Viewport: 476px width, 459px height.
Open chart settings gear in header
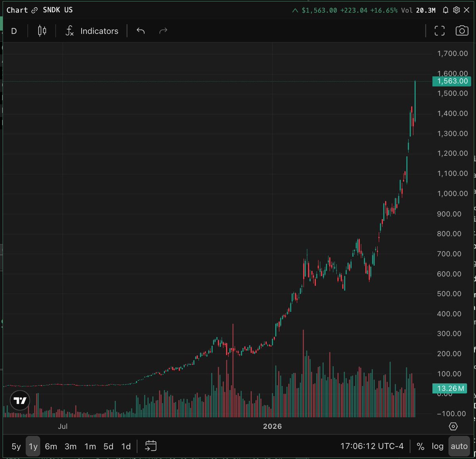pos(457,10)
